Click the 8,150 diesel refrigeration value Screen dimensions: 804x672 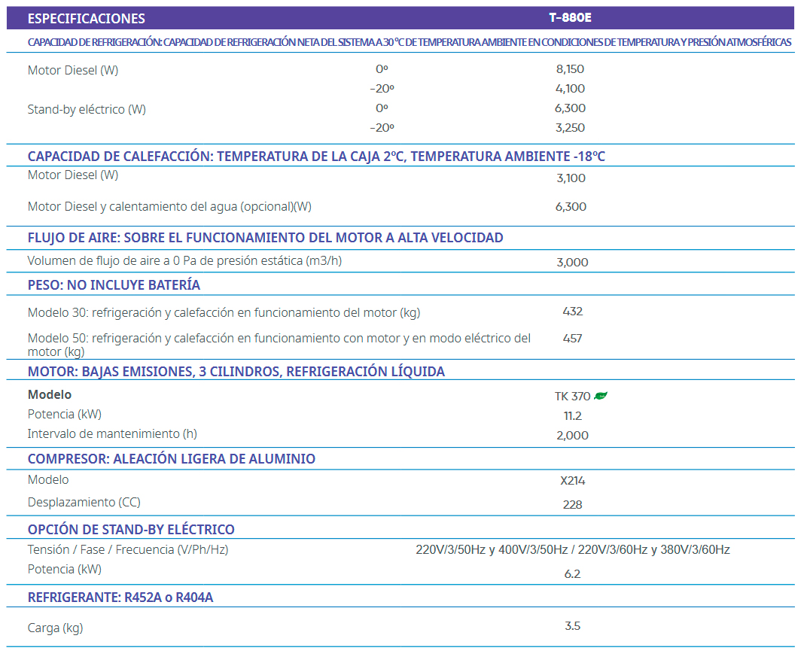570,69
